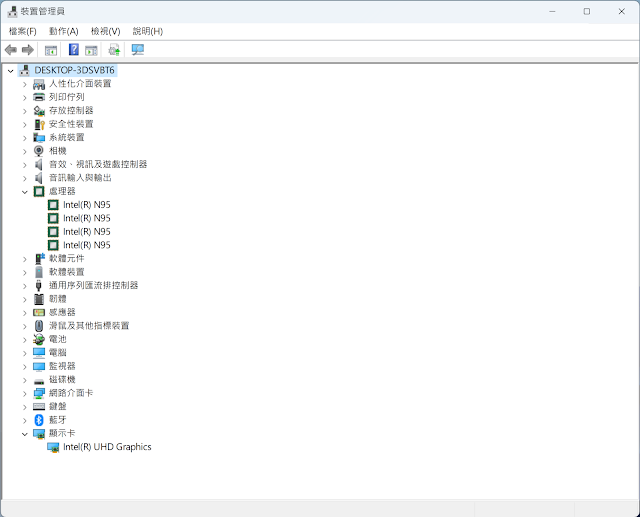Select the 音訊輸入與輸出 label
Screen dimensions: 640x517
point(80,178)
